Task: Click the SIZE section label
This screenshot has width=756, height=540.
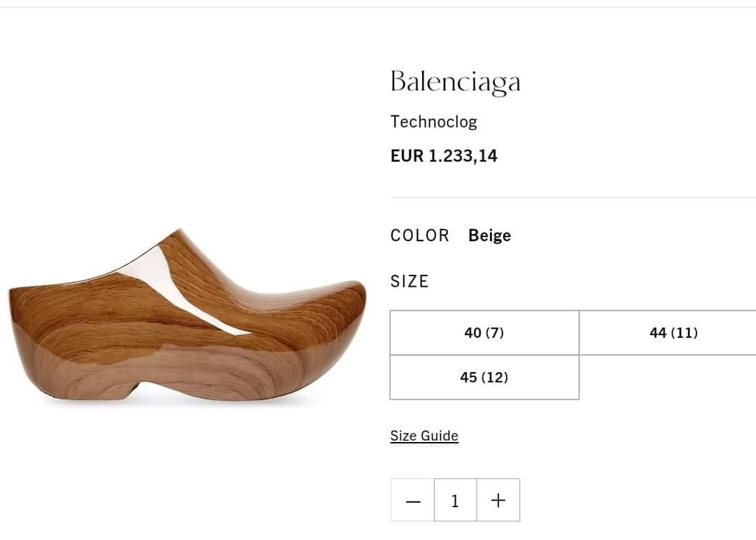Action: 409,281
